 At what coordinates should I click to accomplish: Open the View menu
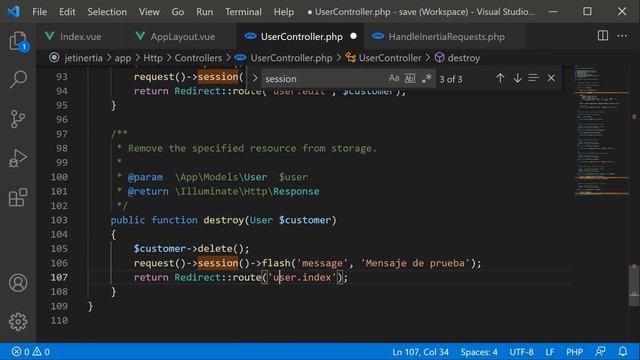tap(149, 12)
